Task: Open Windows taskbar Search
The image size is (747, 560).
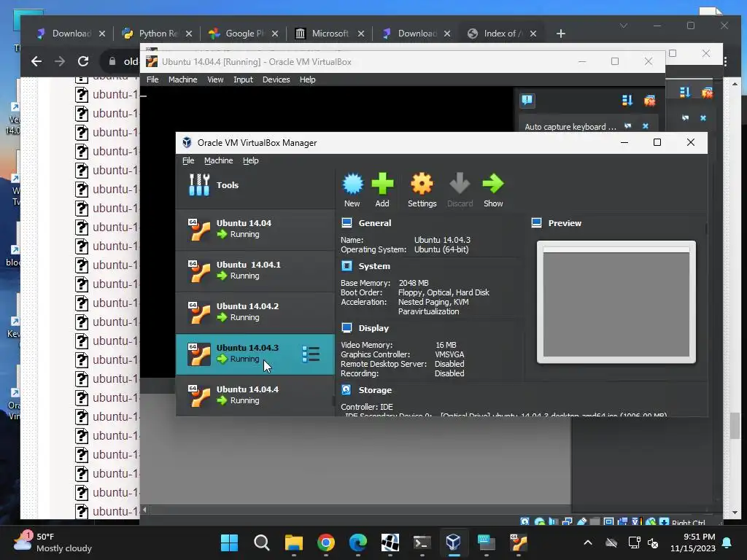Action: point(262,542)
